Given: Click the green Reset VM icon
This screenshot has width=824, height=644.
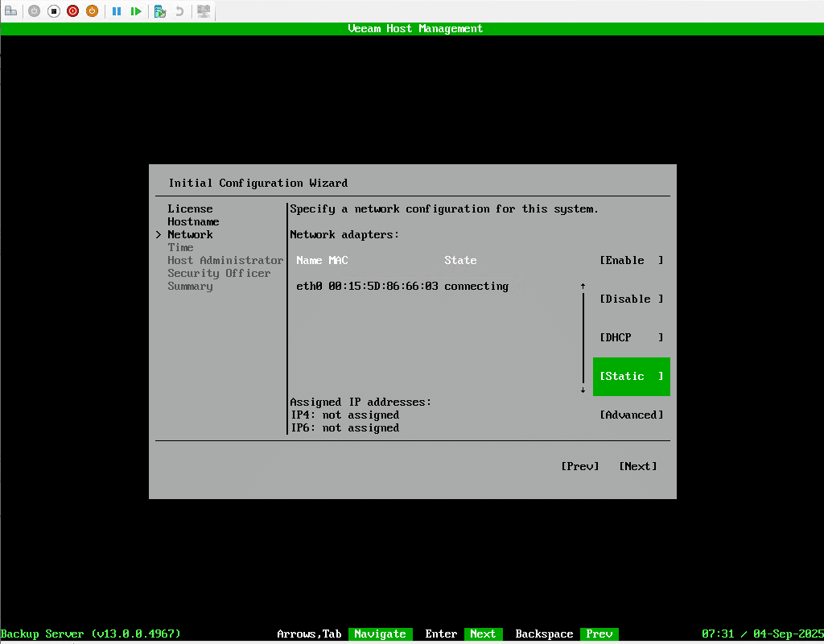Looking at the screenshot, I should click(136, 11).
